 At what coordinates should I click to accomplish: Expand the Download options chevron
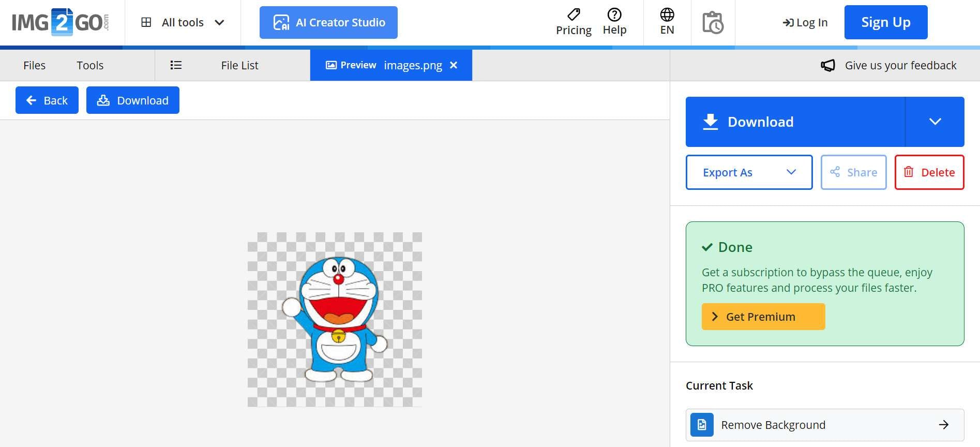click(935, 122)
